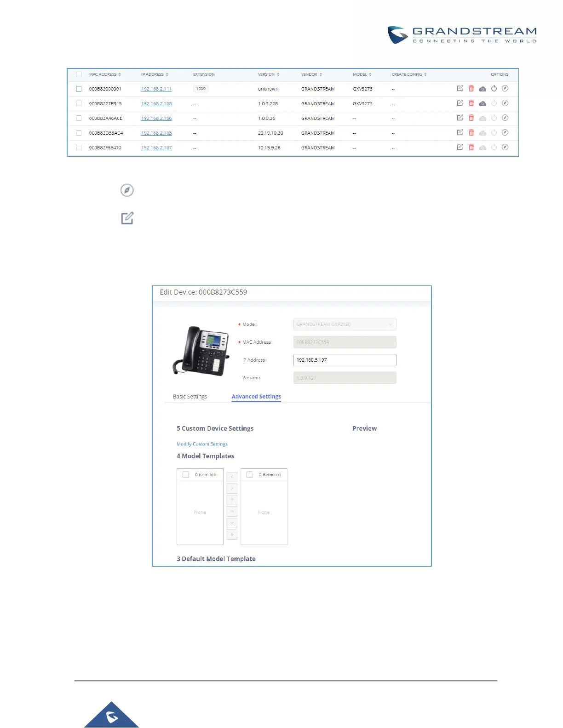Click the move-up chevron button
Image resolution: width=563 pixels, height=728 pixels.
tap(232, 512)
